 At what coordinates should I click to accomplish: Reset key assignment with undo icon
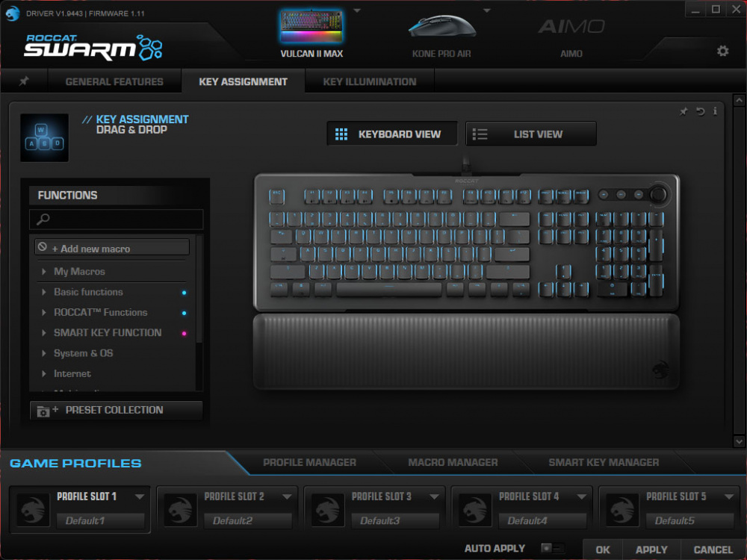pyautogui.click(x=701, y=111)
